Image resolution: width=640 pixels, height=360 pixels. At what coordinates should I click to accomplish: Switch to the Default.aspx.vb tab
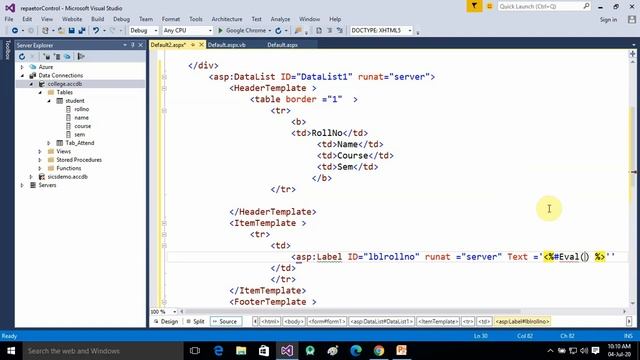[227, 45]
